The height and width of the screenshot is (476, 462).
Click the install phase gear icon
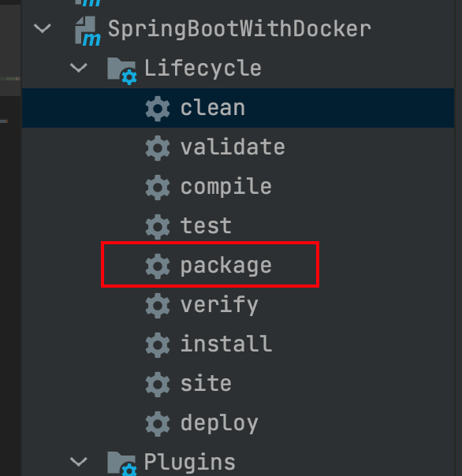pos(158,345)
